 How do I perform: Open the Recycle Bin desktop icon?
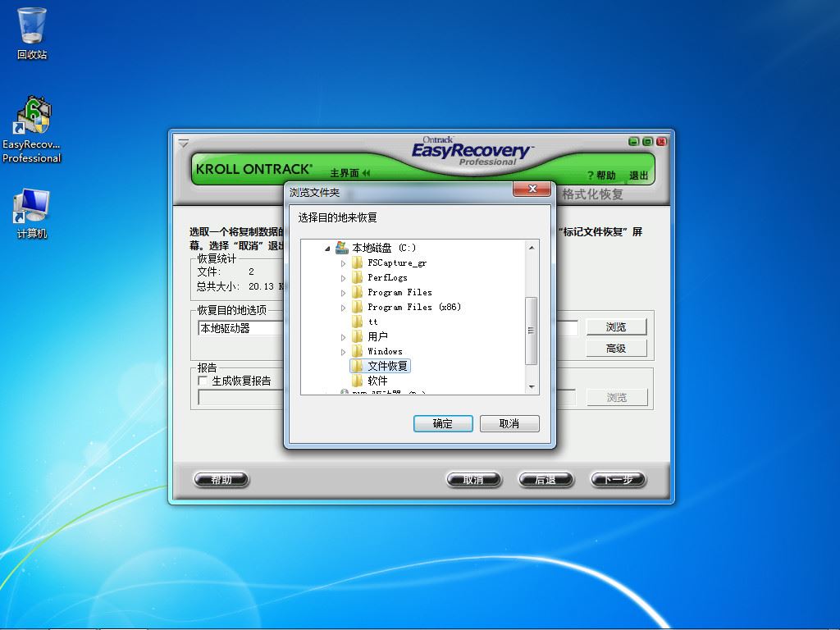point(32,33)
